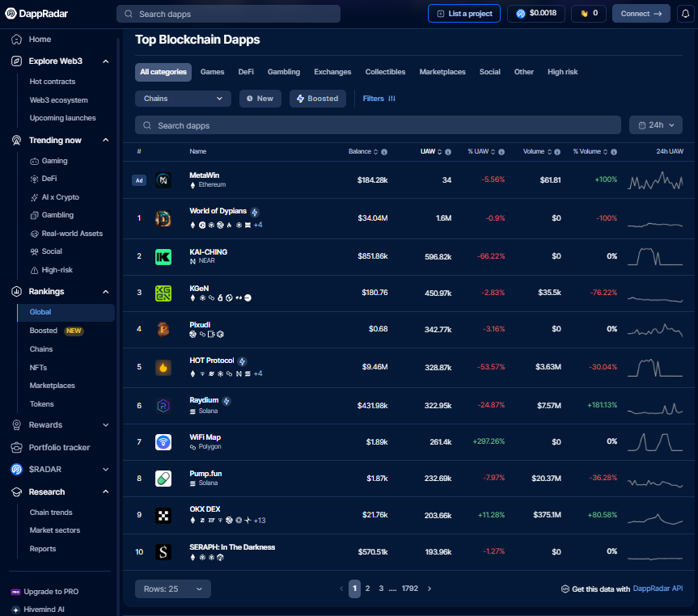Toggle the New dapps filter
This screenshot has width=698, height=616.
point(260,99)
